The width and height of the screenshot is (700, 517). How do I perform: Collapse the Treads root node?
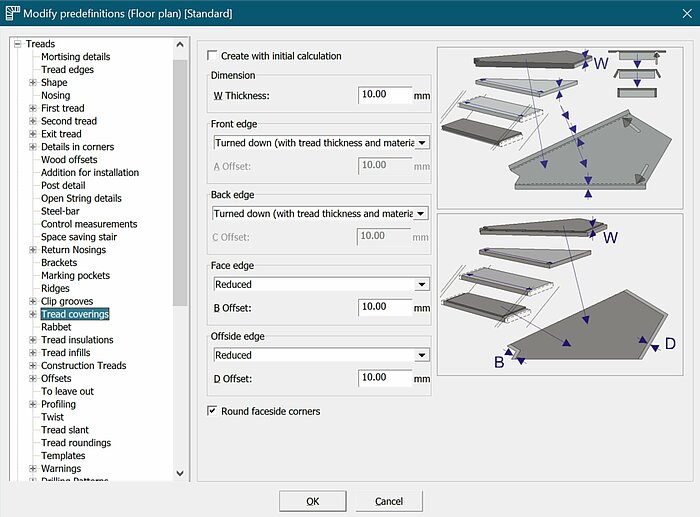(x=18, y=44)
